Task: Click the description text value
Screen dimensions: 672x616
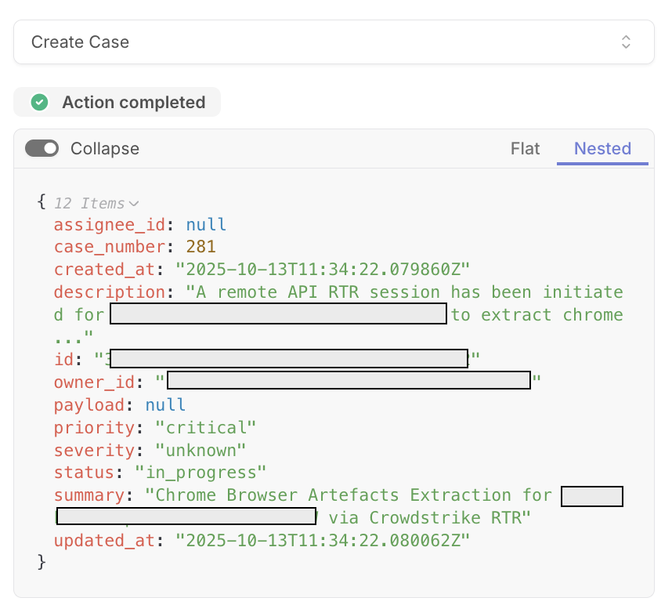Action: [x=338, y=314]
